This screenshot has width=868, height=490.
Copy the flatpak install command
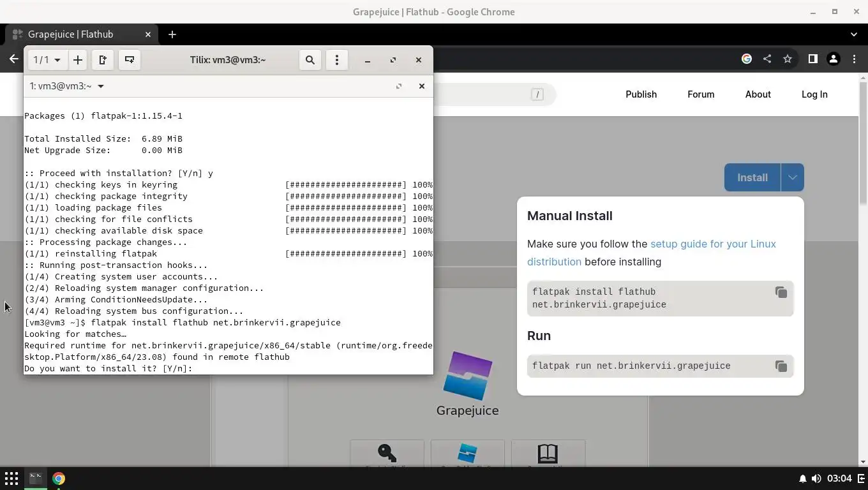[781, 292]
